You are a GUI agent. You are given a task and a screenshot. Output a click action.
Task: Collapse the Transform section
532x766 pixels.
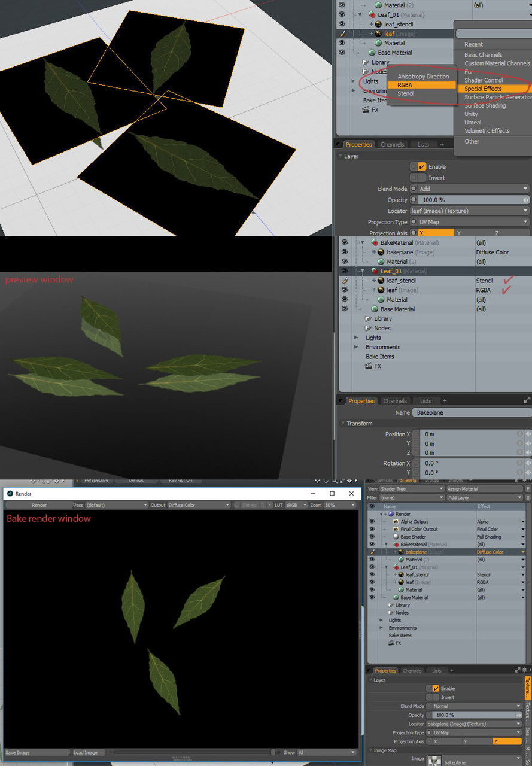342,424
